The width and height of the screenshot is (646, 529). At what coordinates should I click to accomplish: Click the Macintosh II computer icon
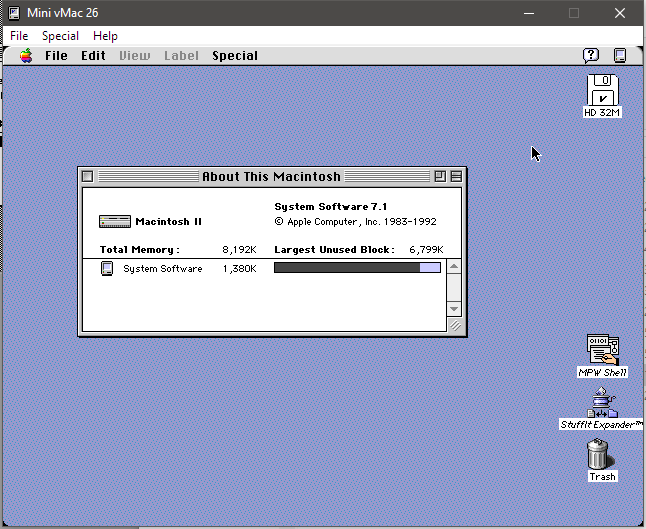(115, 222)
